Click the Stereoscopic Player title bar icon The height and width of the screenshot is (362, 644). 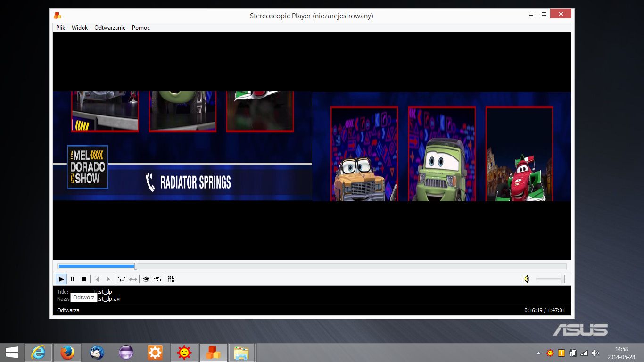[58, 16]
